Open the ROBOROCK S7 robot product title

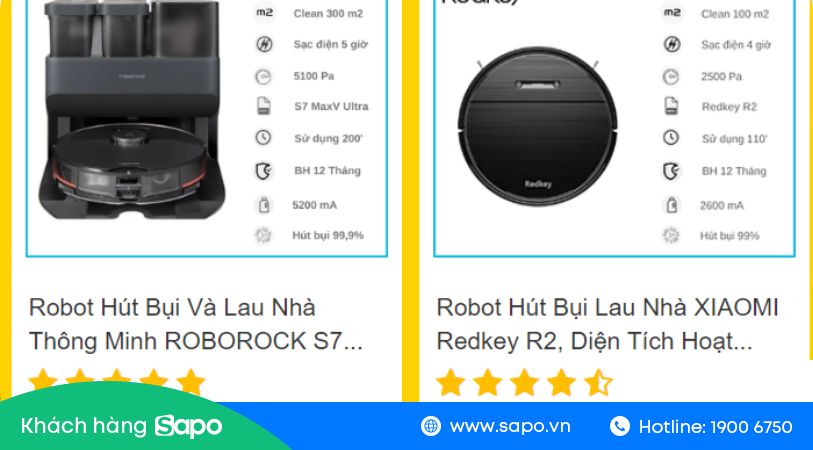point(196,324)
